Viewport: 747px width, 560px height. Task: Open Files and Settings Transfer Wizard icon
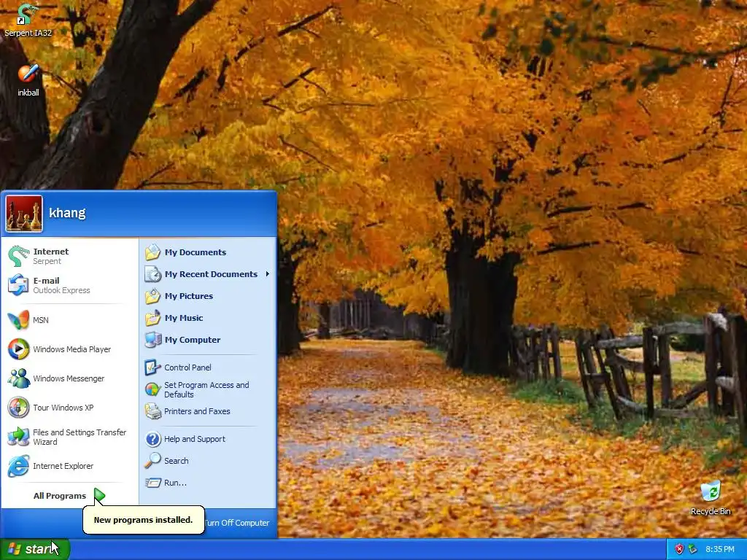pos(18,437)
